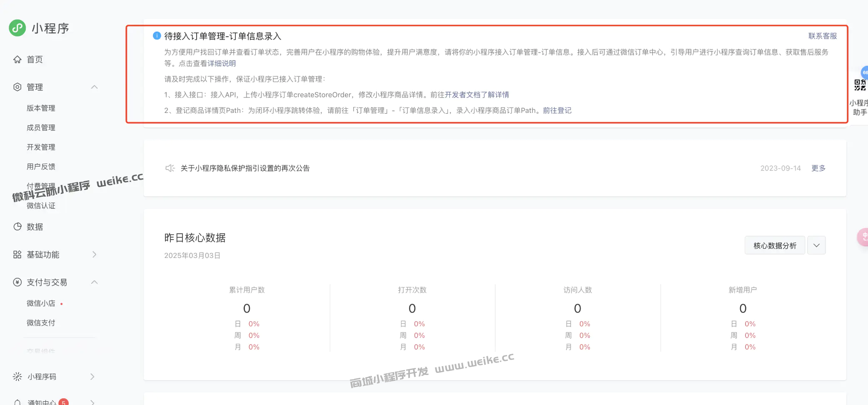
Task: Click the 小程序助手 QR code icon
Action: 861,85
